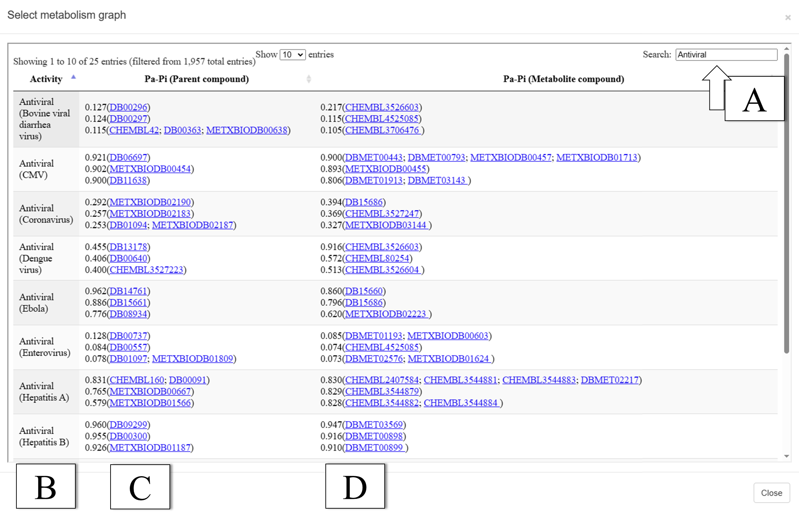This screenshot has width=799, height=532.
Task: Open DB15686 in the Coronavirus row
Action: [364, 202]
